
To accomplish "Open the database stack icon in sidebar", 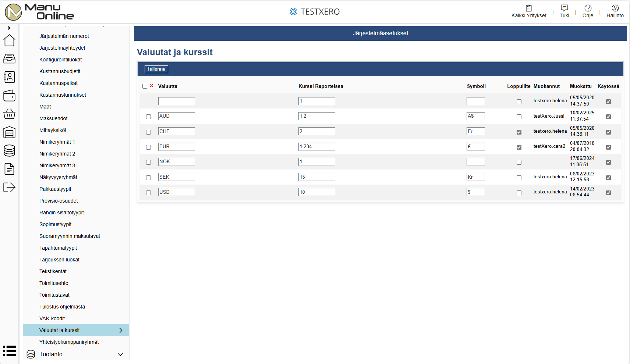I will coord(9,150).
